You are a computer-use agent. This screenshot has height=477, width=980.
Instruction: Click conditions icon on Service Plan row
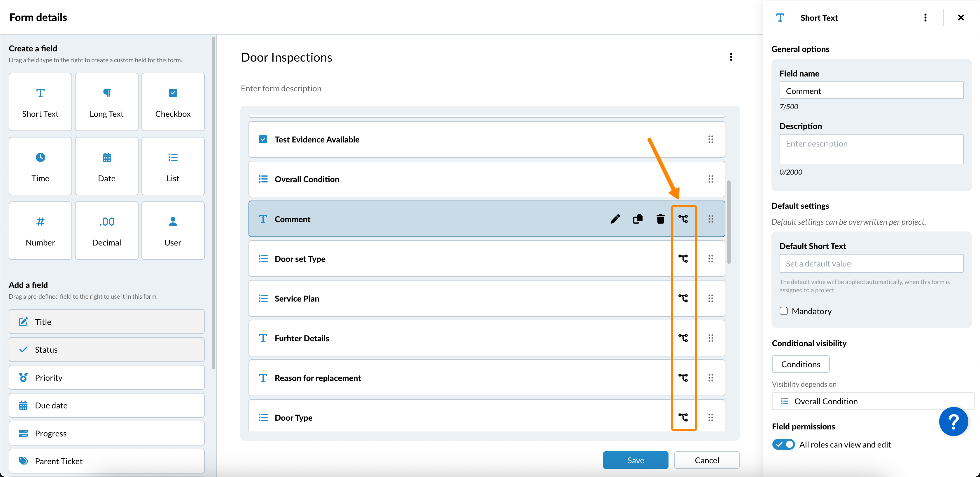683,298
